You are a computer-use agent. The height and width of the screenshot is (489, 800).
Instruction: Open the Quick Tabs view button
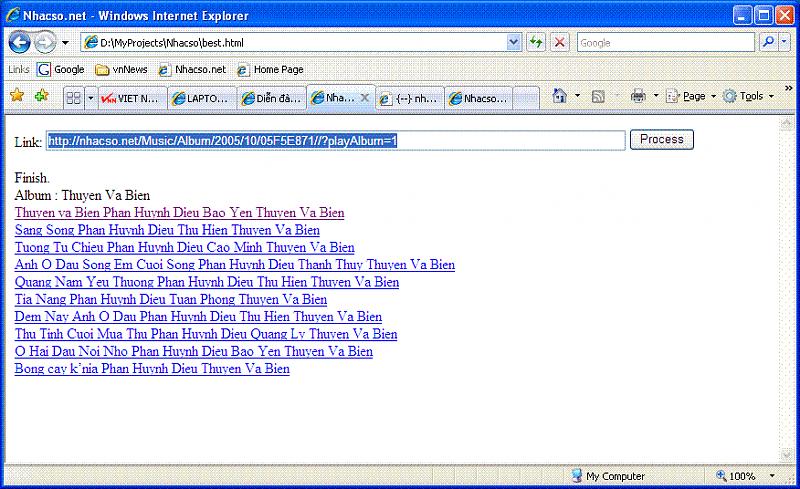73,98
